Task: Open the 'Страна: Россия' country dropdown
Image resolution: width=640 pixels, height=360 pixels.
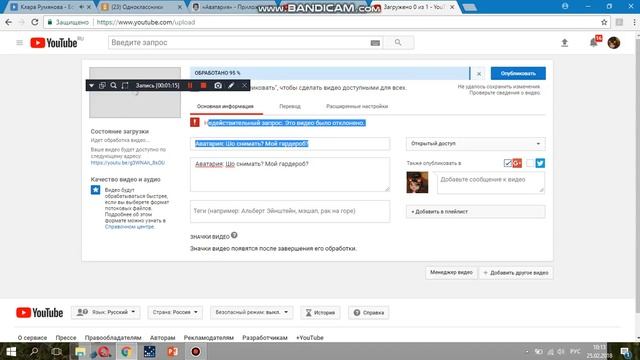Action: (175, 312)
